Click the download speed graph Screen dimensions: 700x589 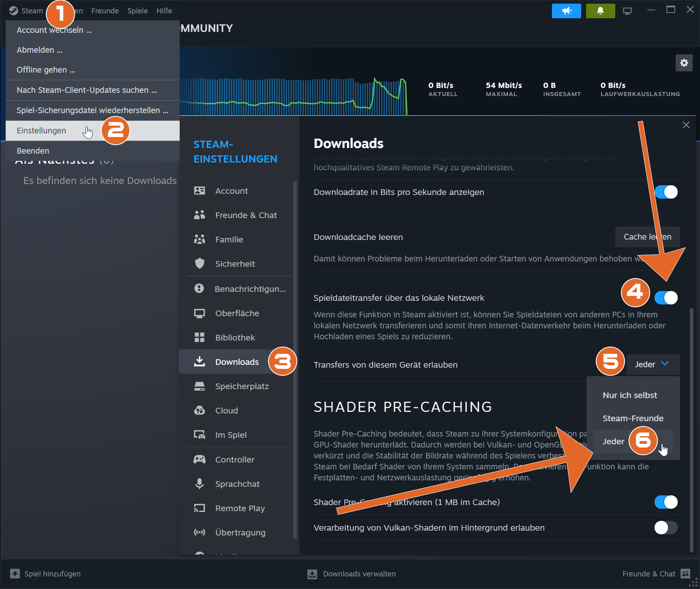coord(293,96)
